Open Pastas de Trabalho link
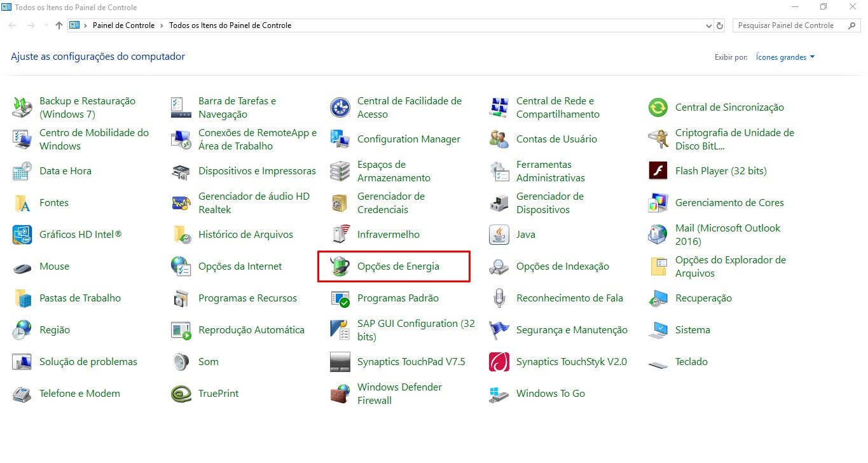This screenshot has height=463, width=868. 80,298
